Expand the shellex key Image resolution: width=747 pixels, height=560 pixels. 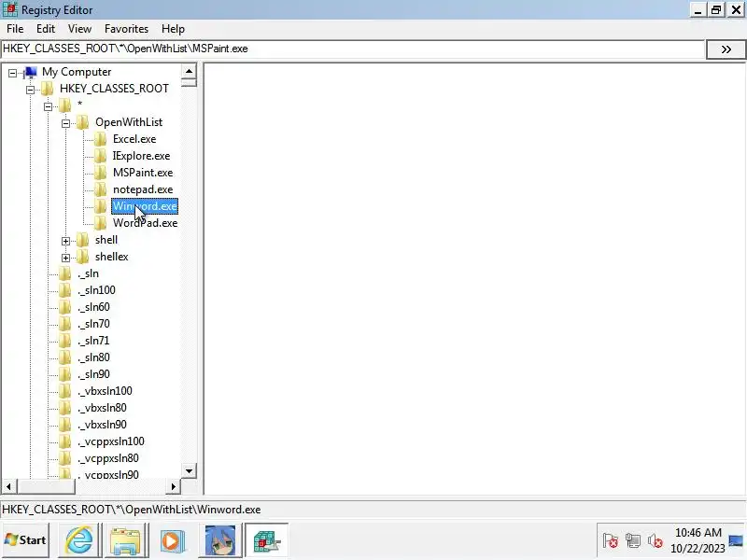(65, 258)
